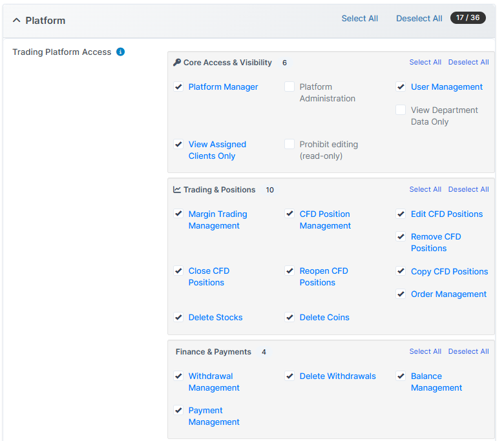
Task: Click the Margin Trading Management label
Action: click(x=217, y=220)
